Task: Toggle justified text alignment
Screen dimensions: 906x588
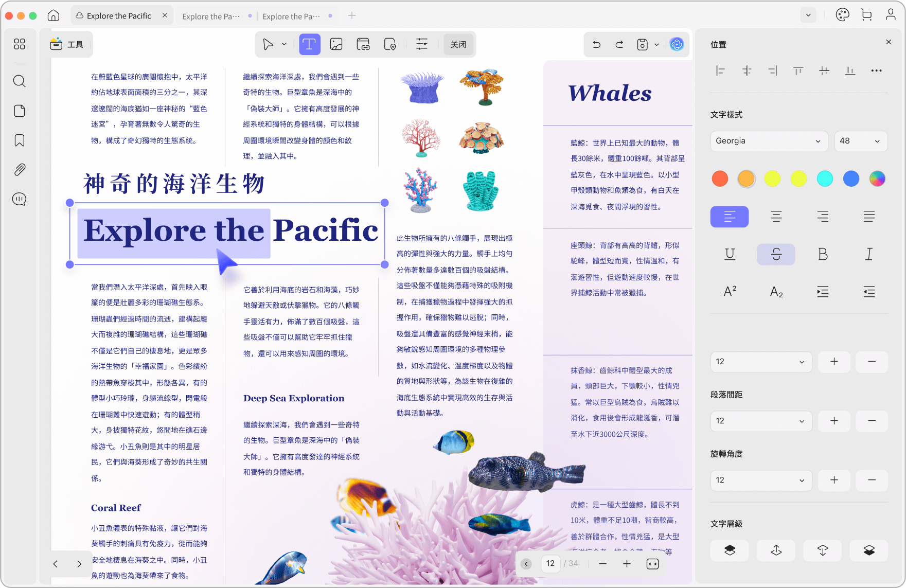Action: click(x=869, y=217)
